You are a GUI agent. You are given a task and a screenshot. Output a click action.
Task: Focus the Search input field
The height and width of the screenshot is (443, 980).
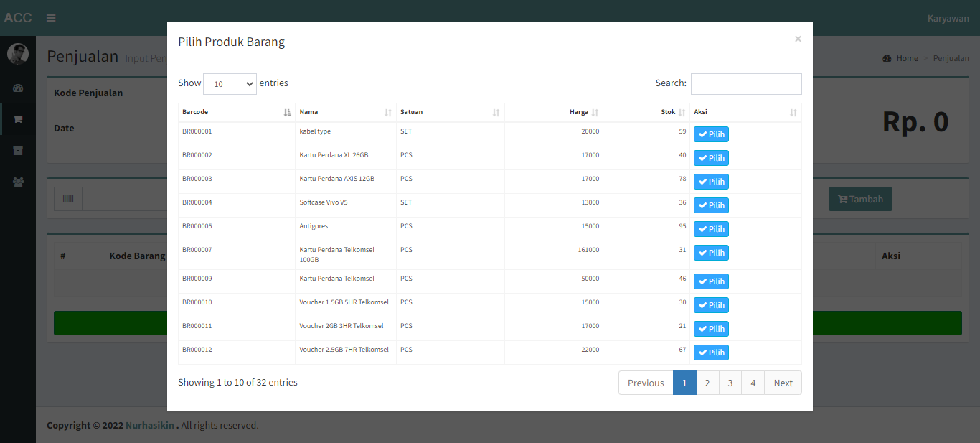point(746,84)
